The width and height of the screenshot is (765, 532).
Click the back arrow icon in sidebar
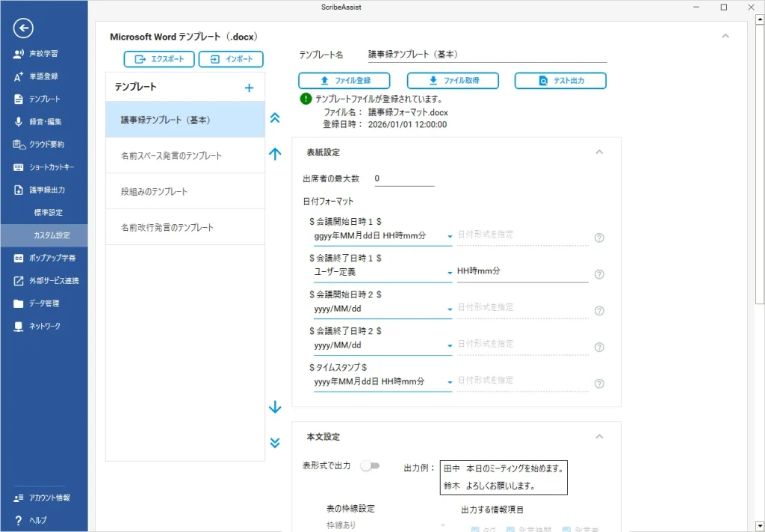click(24, 28)
